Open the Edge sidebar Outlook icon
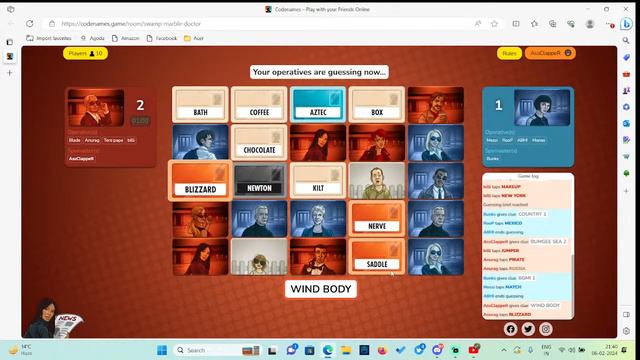The image size is (640, 360). 627,123
